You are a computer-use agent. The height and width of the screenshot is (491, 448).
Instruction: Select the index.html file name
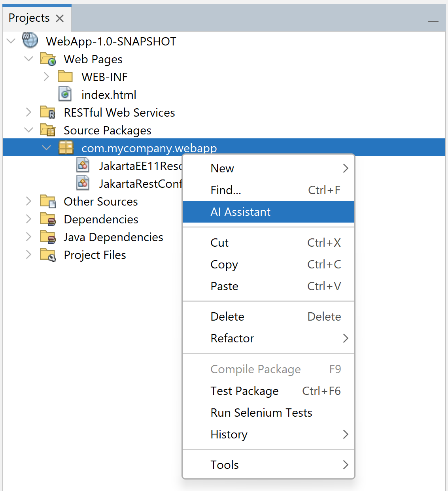point(109,94)
